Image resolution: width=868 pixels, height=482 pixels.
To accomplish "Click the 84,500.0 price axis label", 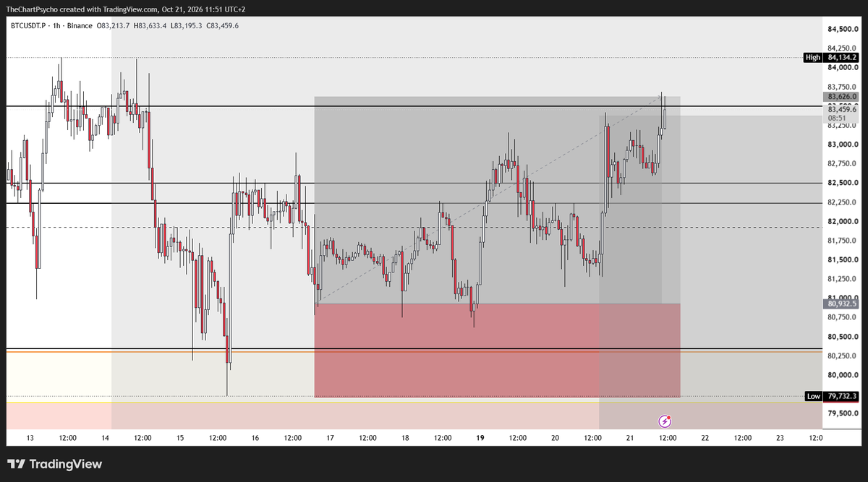I will 843,29.
